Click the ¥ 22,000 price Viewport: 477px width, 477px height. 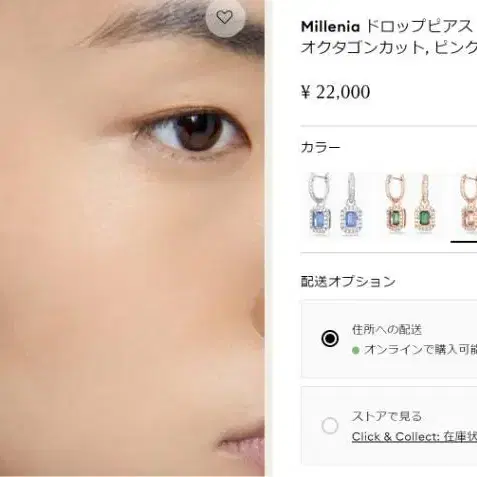point(335,92)
